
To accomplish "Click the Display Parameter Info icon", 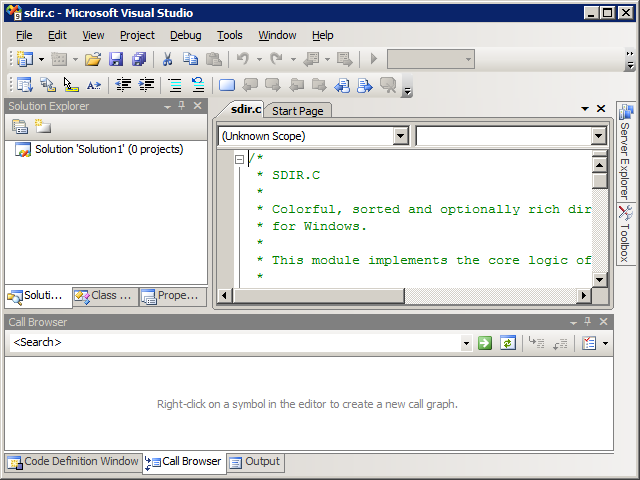I will pos(48,85).
